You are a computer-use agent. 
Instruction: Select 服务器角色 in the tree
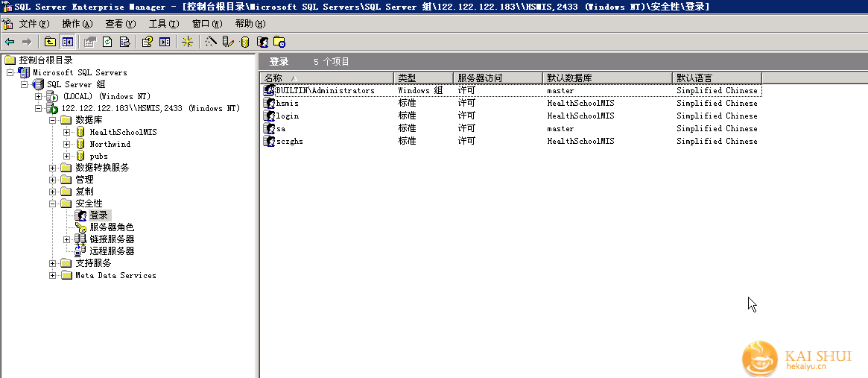(x=112, y=227)
